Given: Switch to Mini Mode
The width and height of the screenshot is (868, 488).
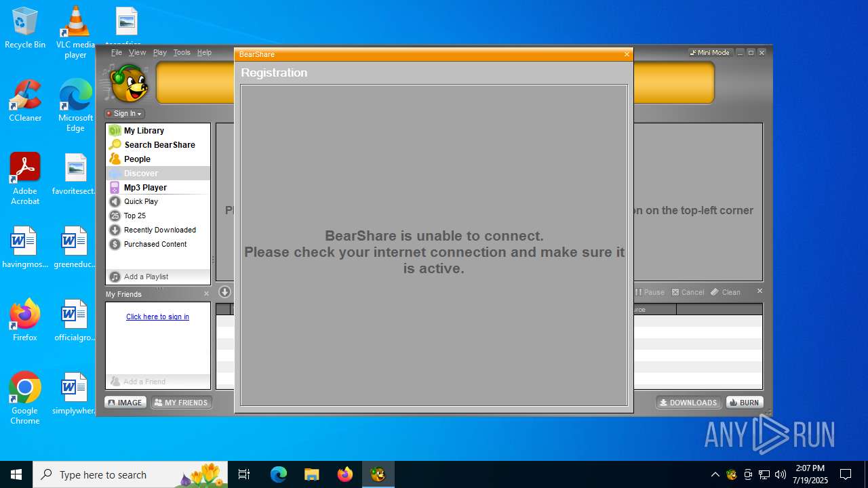Looking at the screenshot, I should pos(710,52).
